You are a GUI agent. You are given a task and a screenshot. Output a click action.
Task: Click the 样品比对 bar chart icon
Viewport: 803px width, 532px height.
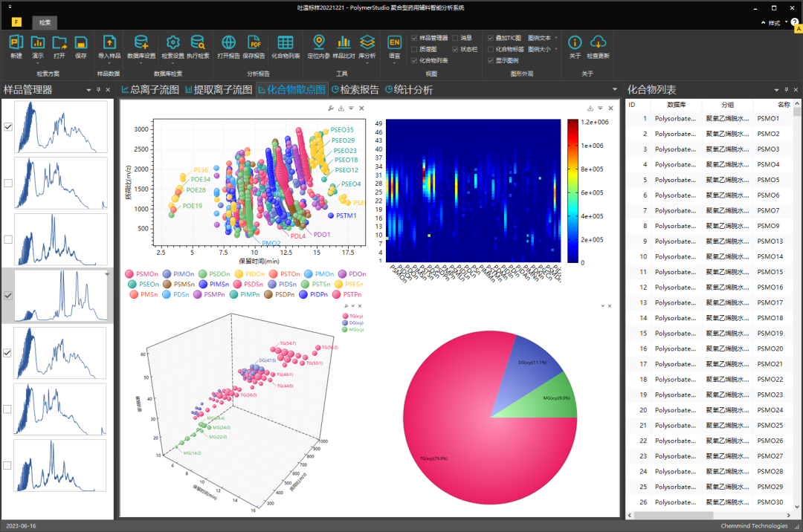(344, 42)
